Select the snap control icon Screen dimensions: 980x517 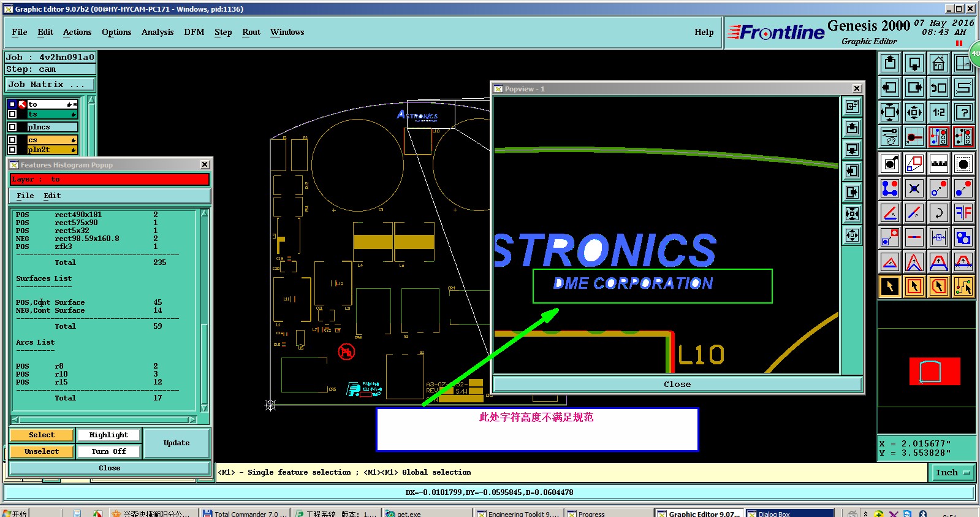pyautogui.click(x=914, y=136)
